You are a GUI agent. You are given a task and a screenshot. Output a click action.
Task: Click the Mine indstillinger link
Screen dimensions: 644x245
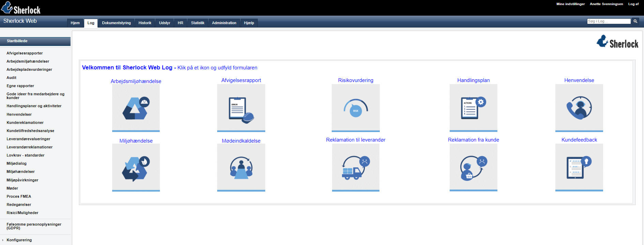point(570,4)
